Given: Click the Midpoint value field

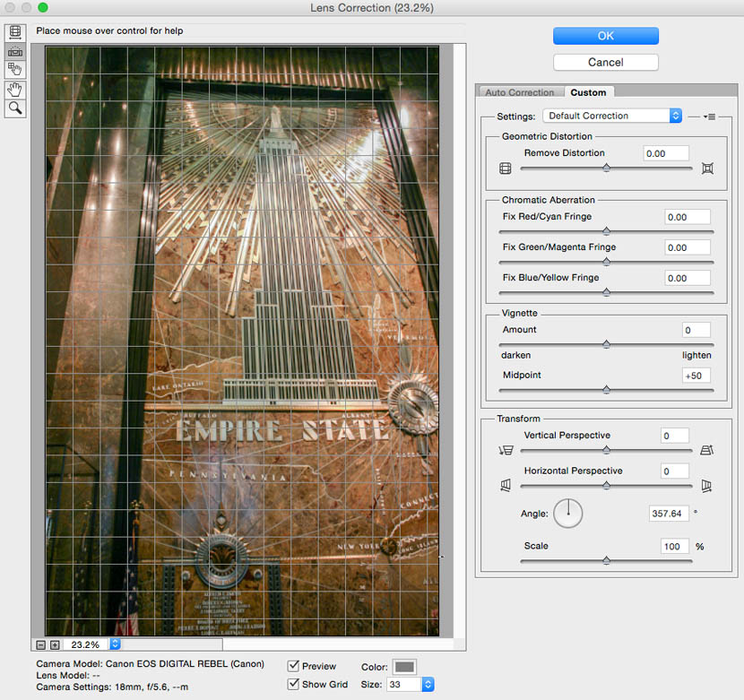Looking at the screenshot, I should (x=696, y=376).
